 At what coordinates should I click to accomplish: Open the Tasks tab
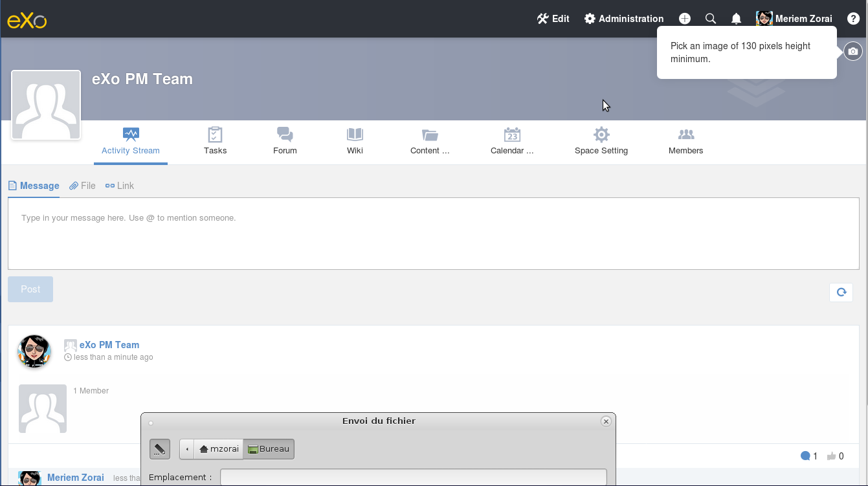click(x=216, y=142)
